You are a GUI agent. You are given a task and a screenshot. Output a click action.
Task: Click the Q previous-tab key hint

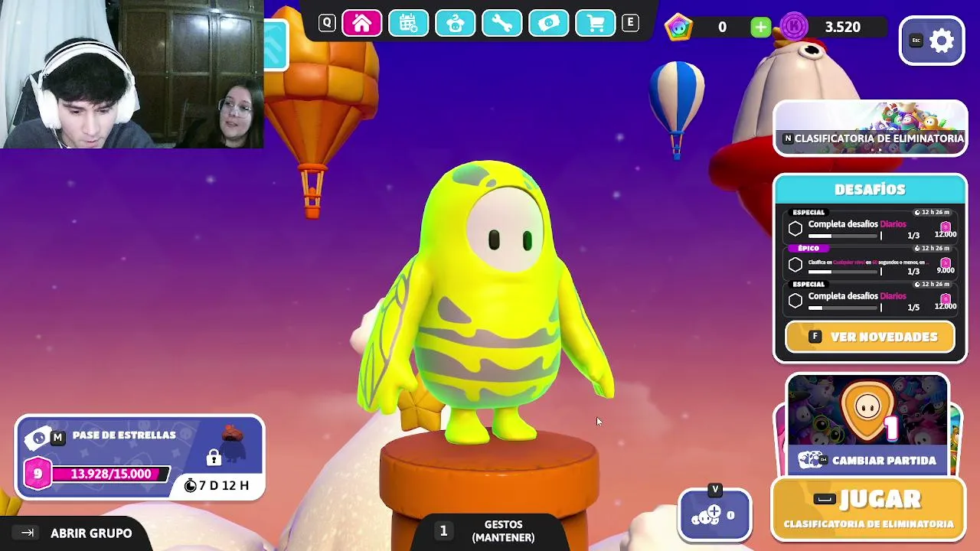point(327,23)
